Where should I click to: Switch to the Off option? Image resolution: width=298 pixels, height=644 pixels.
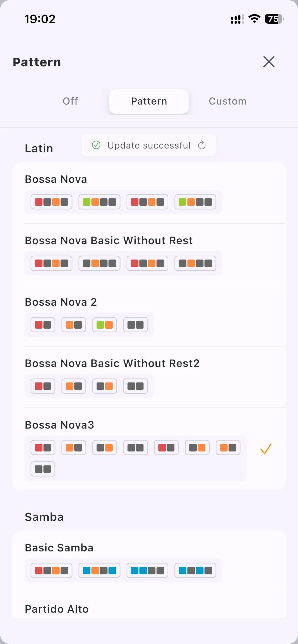[70, 101]
